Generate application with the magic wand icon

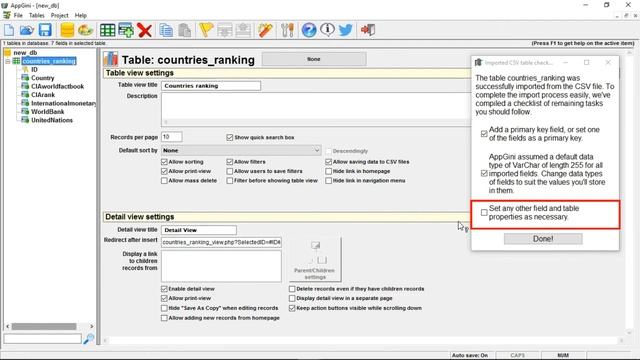(x=265, y=30)
